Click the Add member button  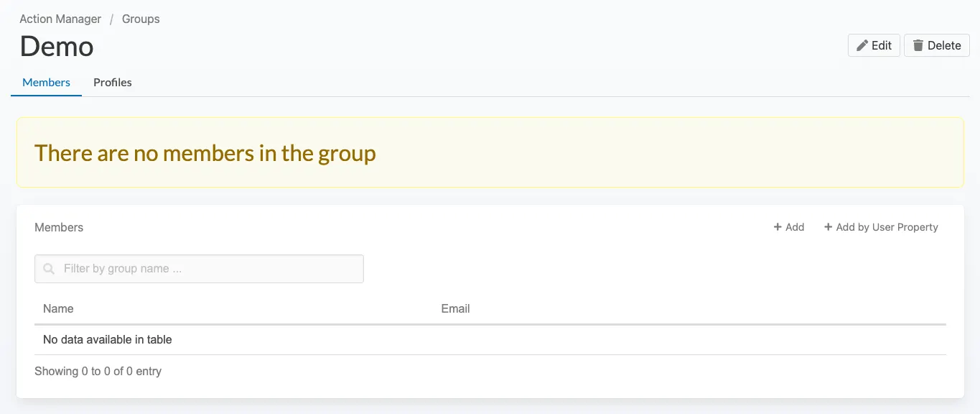(x=789, y=227)
